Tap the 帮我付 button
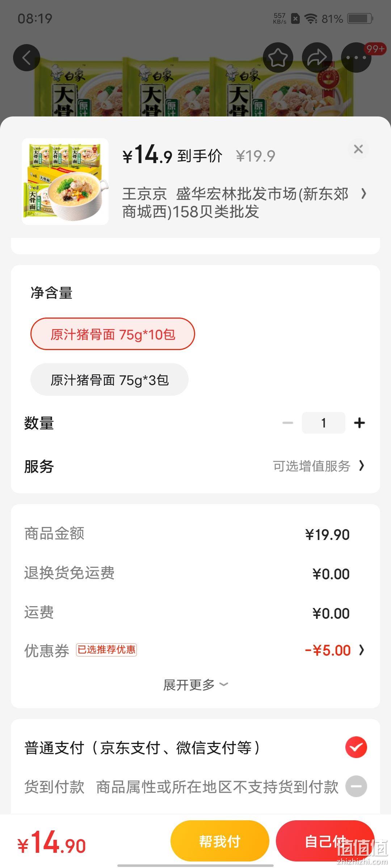 (220, 841)
